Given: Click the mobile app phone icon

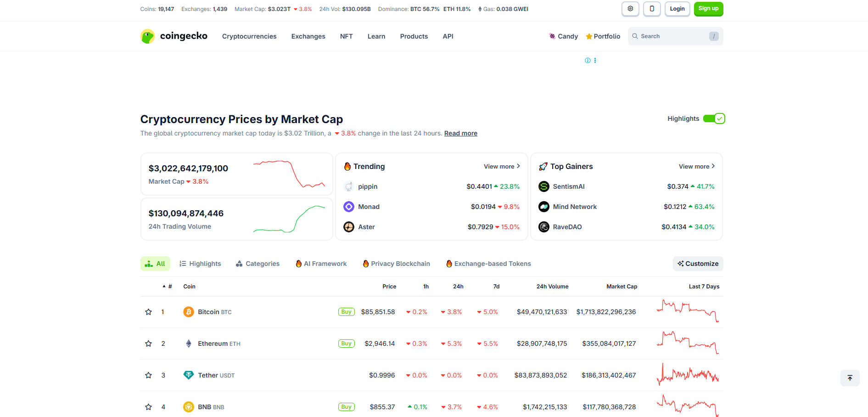Looking at the screenshot, I should [652, 9].
